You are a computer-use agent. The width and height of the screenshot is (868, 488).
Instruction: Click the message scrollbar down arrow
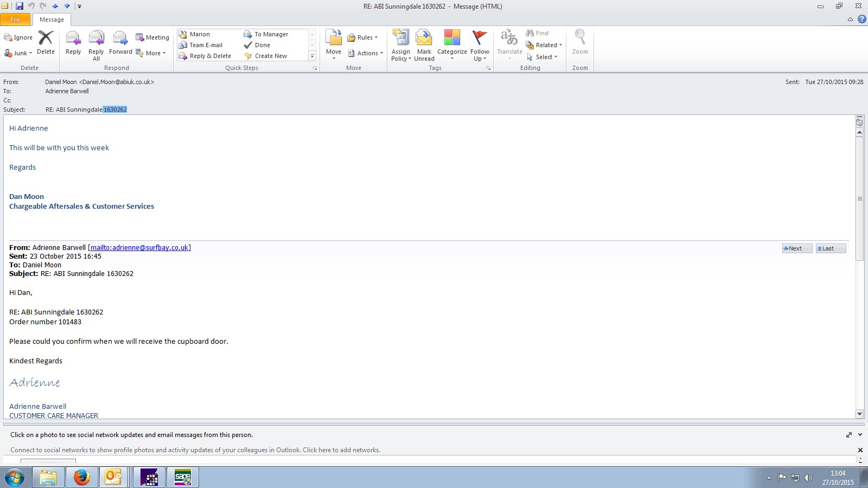[859, 414]
